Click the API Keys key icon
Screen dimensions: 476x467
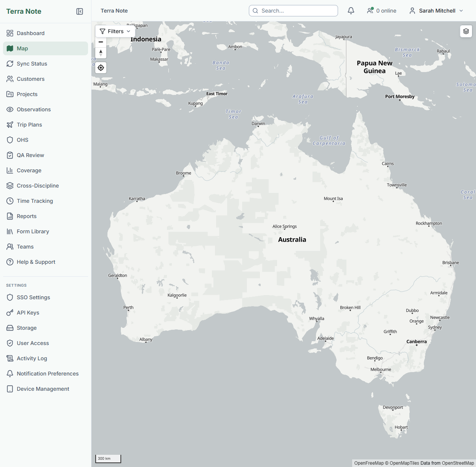point(10,313)
